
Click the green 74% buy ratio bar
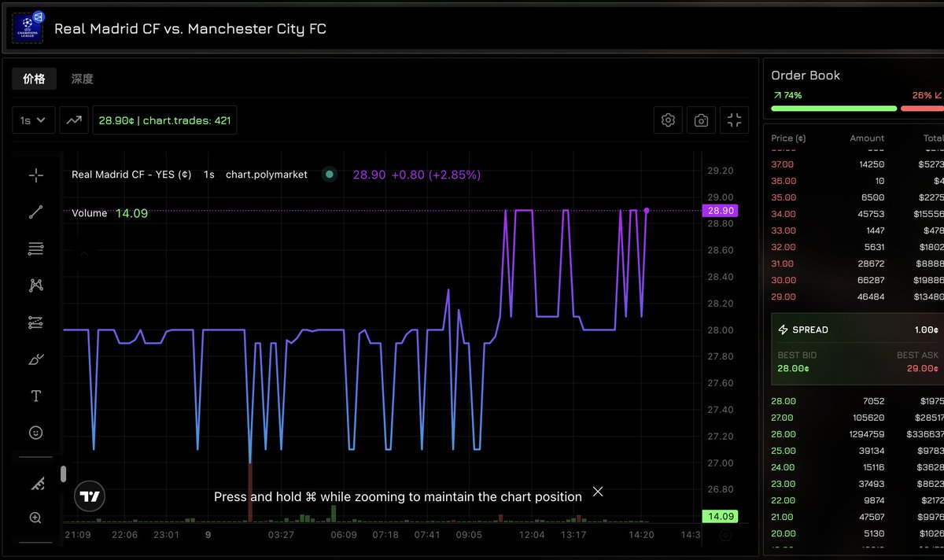pos(834,109)
